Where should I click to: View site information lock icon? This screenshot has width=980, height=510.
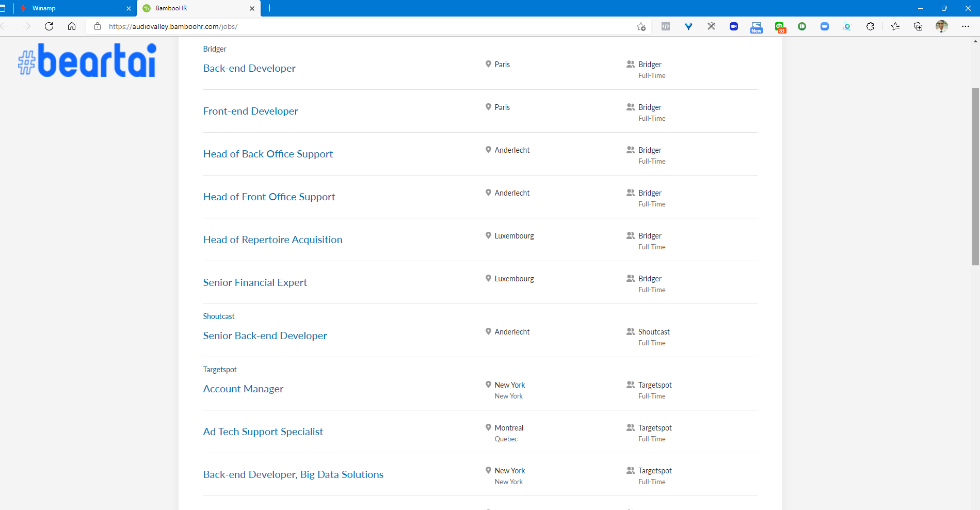pos(98,26)
